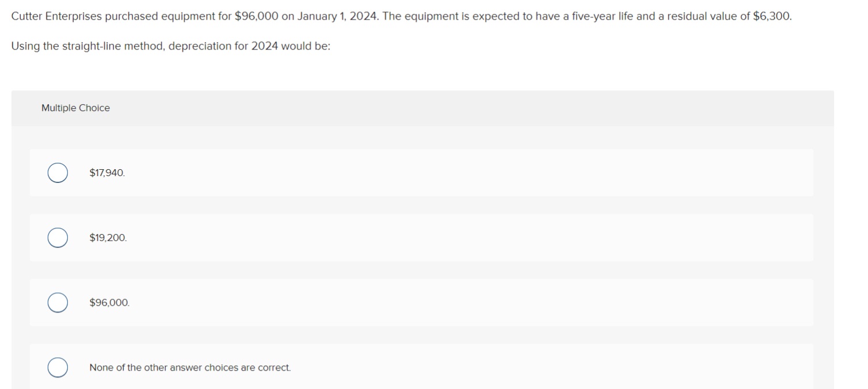Screen dimensions: 868x389
Task: Click the circle next to $17,940
Action: click(x=57, y=172)
